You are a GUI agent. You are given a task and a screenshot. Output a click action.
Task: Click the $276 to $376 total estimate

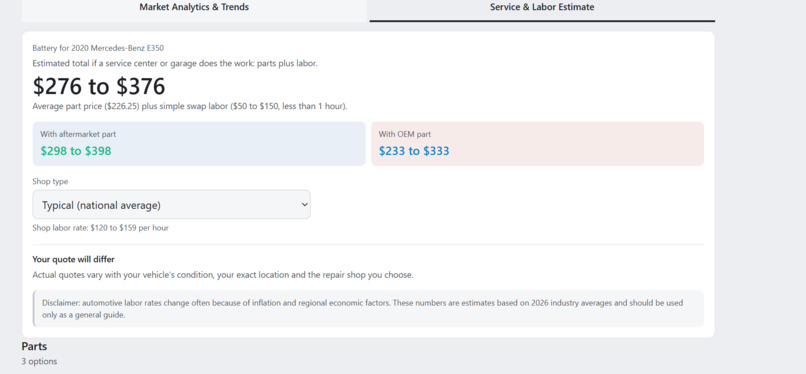click(x=99, y=86)
